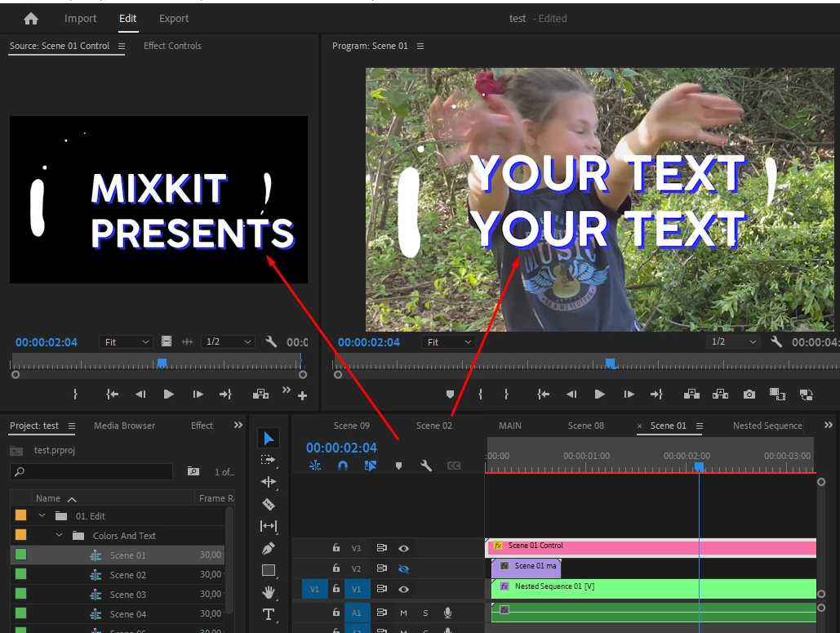Select the Pen tool
The width and height of the screenshot is (840, 633).
coord(269,548)
